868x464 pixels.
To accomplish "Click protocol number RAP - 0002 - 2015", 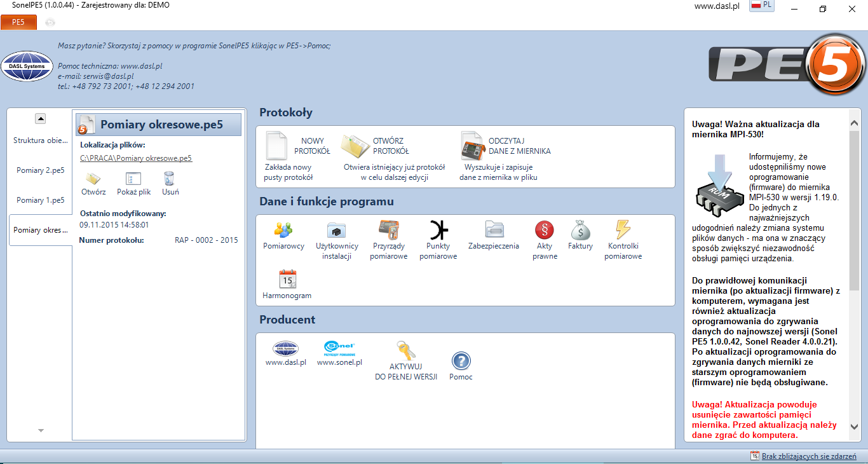I will tap(207, 240).
